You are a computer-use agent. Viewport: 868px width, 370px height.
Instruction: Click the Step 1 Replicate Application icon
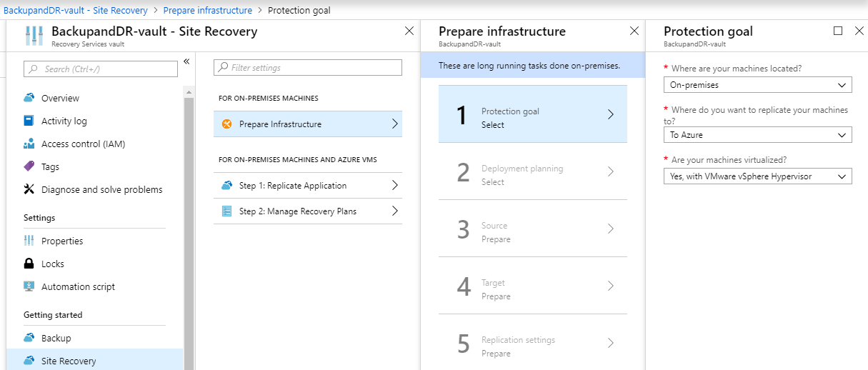(227, 186)
